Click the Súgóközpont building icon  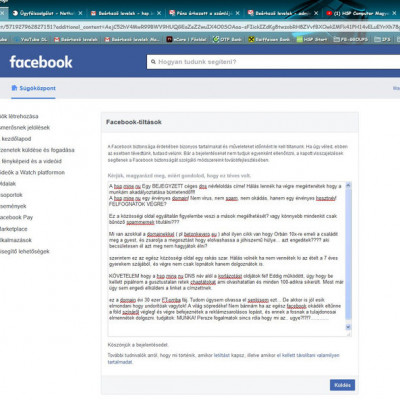click(14, 88)
